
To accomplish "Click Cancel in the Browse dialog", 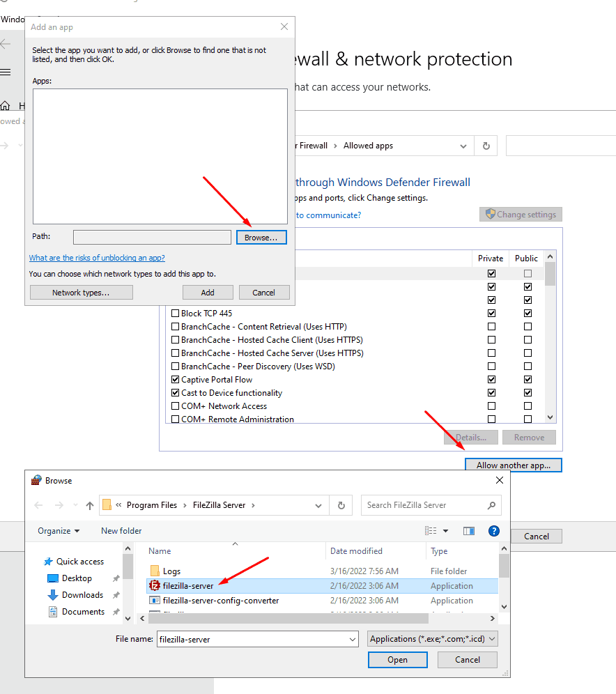I will coord(468,659).
